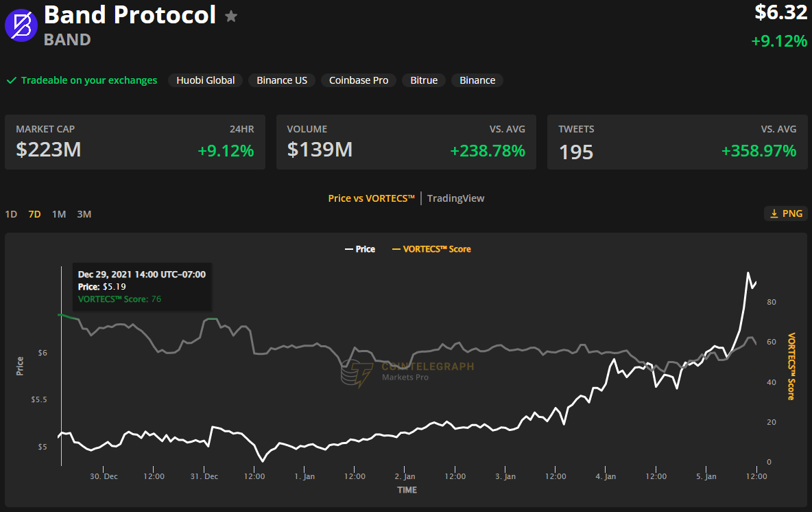Select the 1D time range
Viewport: 812px width, 512px height.
tap(11, 214)
